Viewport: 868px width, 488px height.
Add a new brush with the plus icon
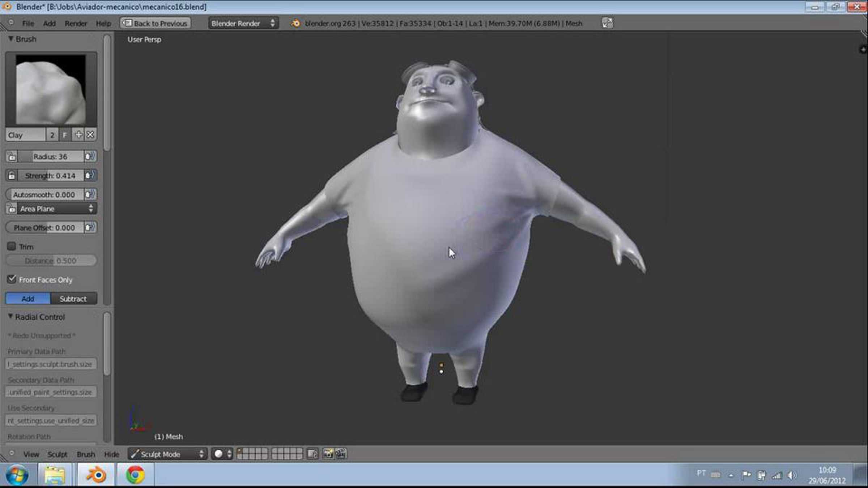78,135
